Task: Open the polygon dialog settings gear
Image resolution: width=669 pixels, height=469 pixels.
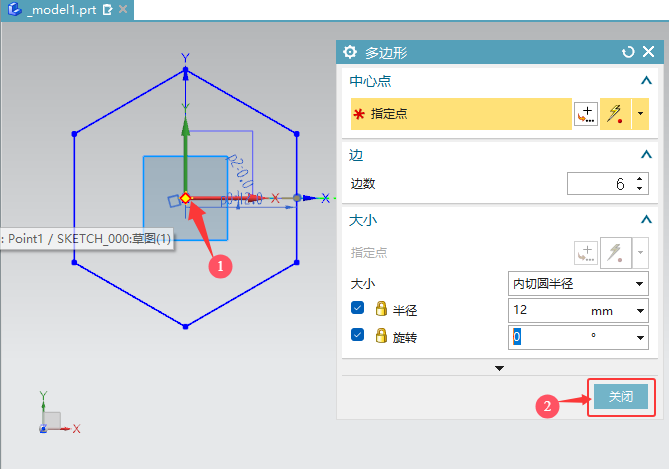Action: 350,52
